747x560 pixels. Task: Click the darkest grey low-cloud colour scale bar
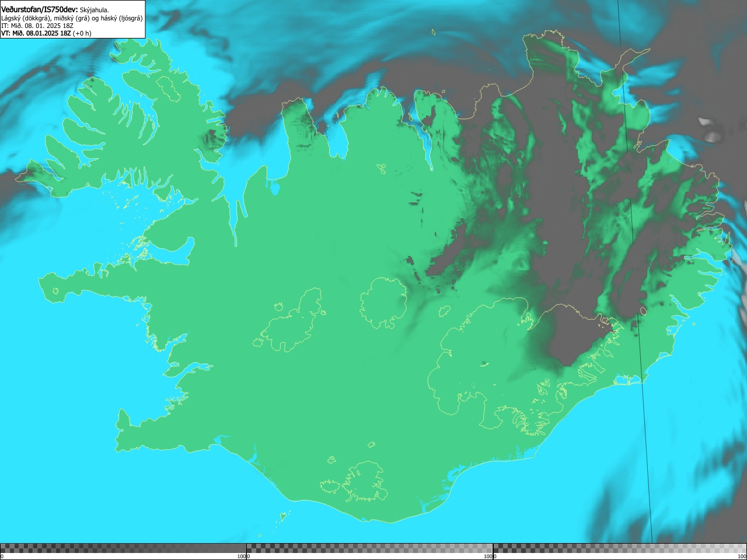[x=123, y=548]
